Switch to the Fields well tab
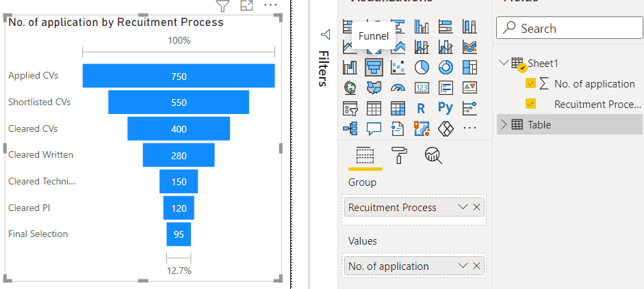 (x=365, y=156)
